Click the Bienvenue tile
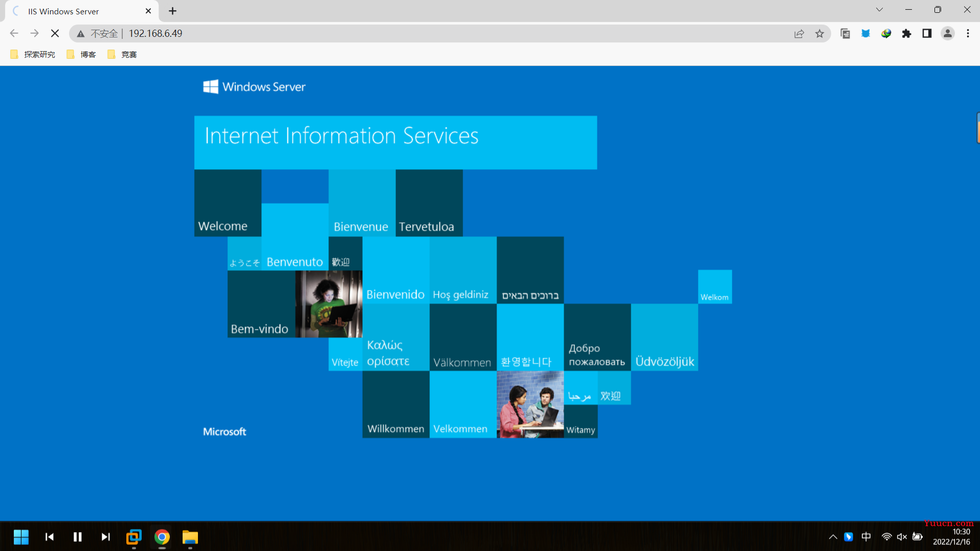Viewport: 980px width, 551px height. [362, 203]
